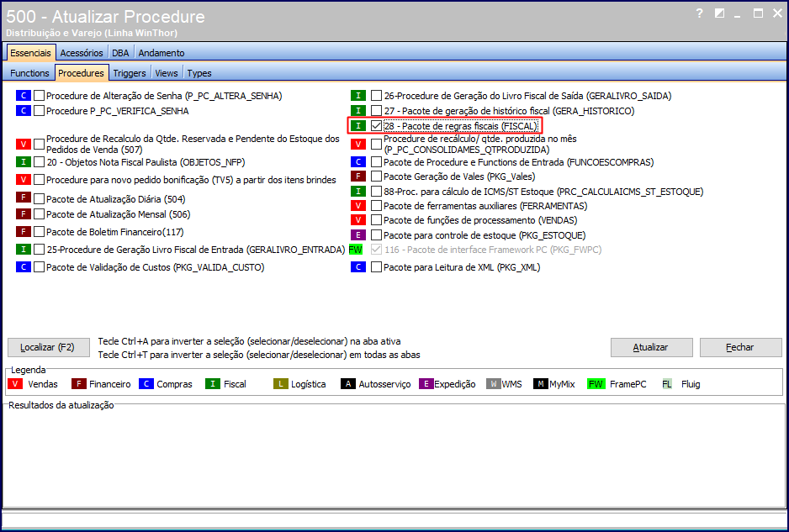This screenshot has width=789, height=532.
Task: Check Procedure de Alteração de Senha checkbox
Action: pyautogui.click(x=40, y=96)
